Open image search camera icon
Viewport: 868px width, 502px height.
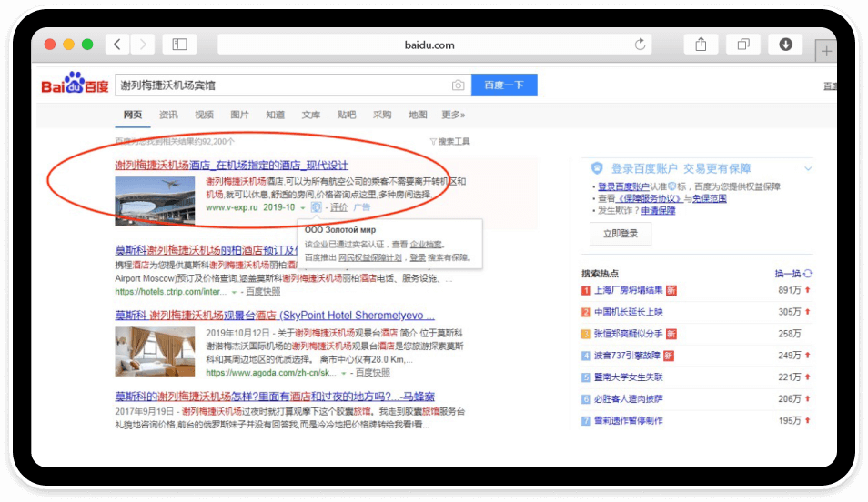(458, 85)
